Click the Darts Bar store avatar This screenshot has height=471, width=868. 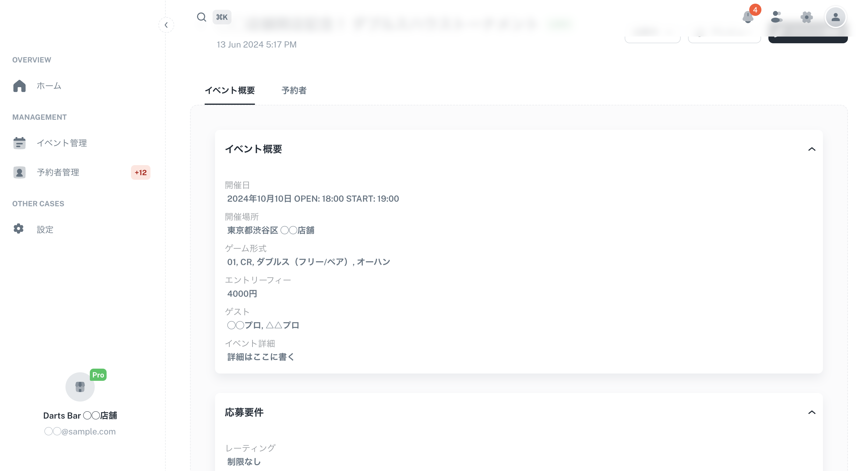[80, 387]
